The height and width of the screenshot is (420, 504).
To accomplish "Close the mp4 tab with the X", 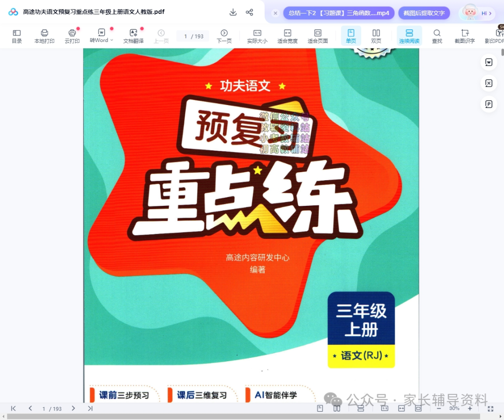I will pyautogui.click(x=275, y=13).
